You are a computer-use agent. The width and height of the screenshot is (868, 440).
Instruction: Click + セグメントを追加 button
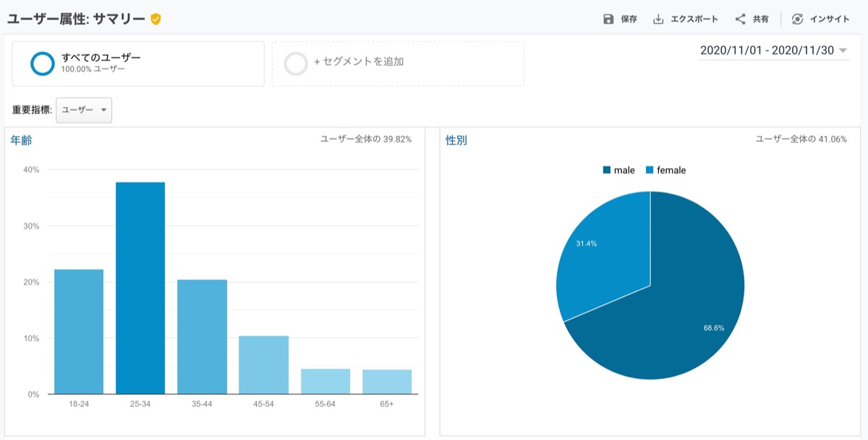359,62
